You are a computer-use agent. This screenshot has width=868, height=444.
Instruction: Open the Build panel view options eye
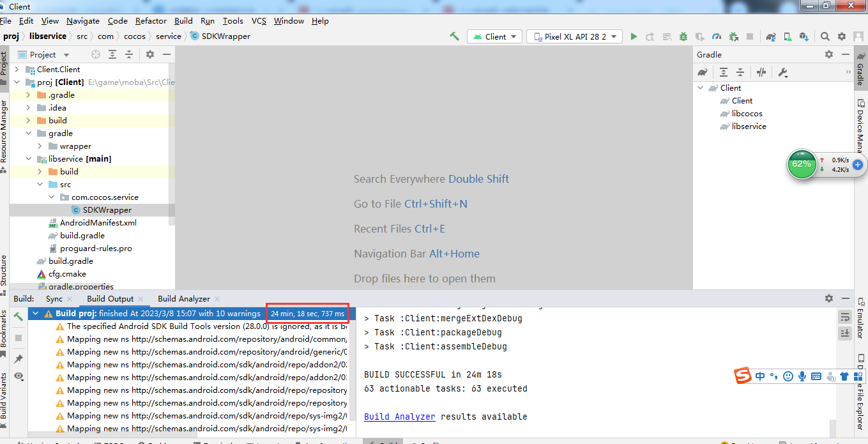(19, 376)
